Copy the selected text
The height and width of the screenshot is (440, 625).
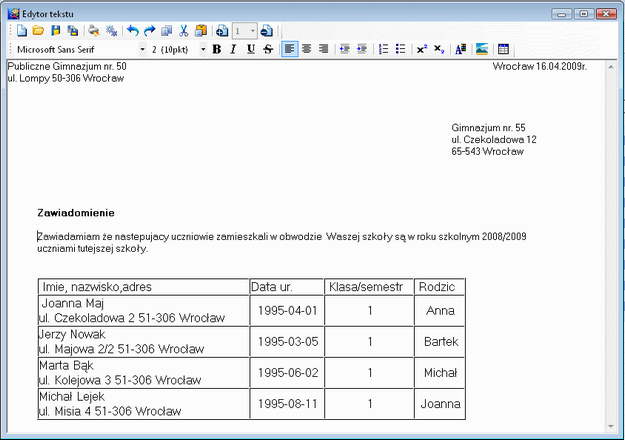click(x=166, y=31)
